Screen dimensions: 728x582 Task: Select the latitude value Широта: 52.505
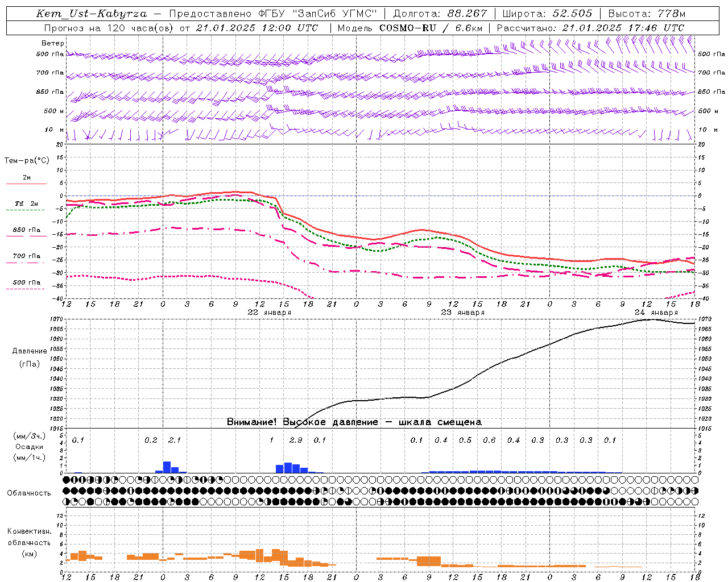coord(547,14)
